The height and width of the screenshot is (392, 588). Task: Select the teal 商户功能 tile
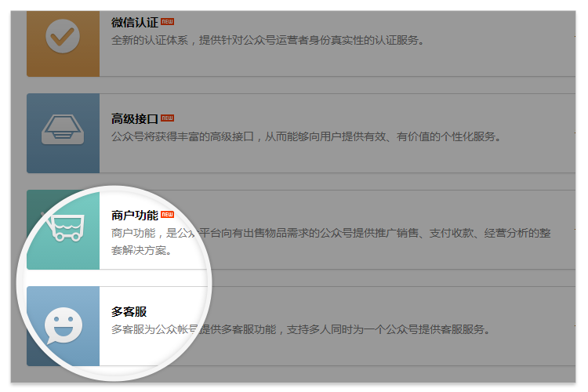click(x=63, y=230)
